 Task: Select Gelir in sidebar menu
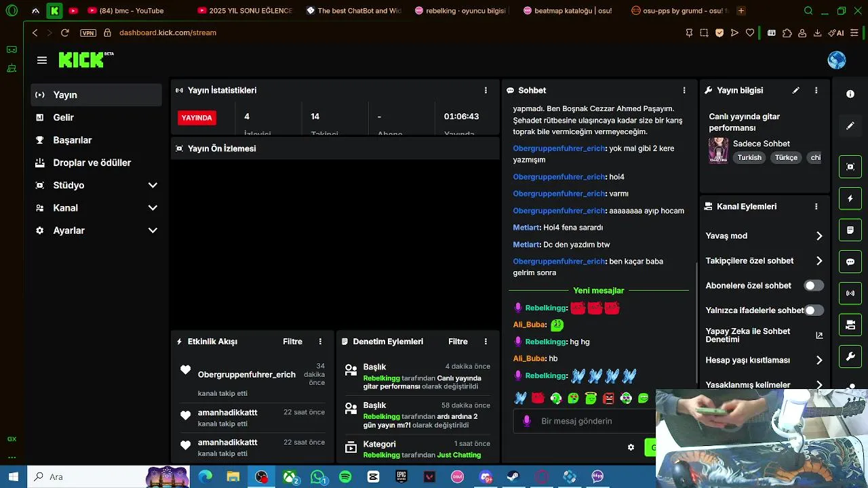point(96,117)
